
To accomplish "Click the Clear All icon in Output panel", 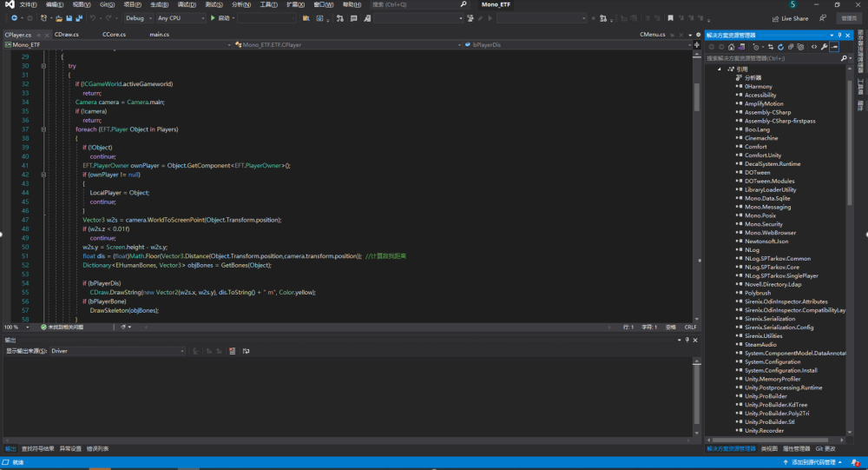I will click(232, 351).
